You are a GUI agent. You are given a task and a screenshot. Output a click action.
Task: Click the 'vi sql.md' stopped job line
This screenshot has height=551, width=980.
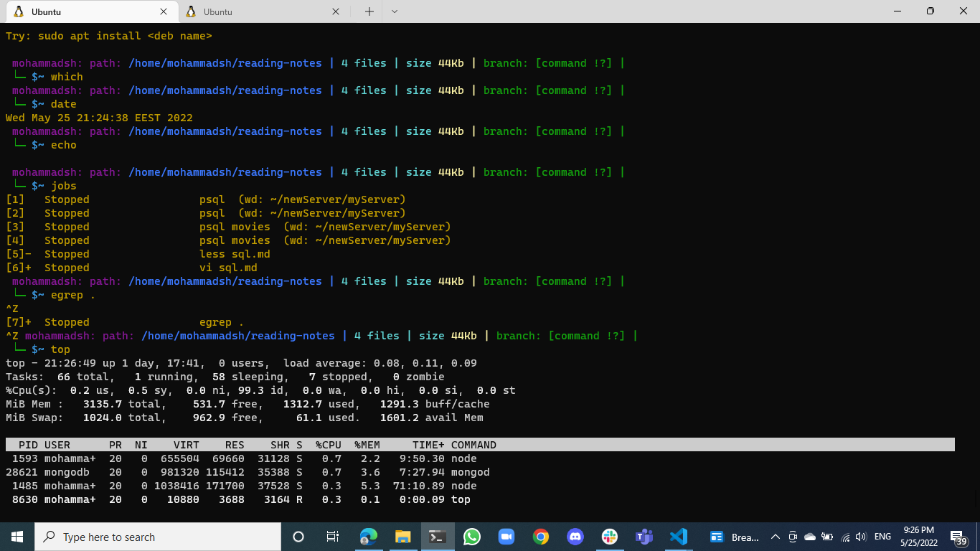131,268
